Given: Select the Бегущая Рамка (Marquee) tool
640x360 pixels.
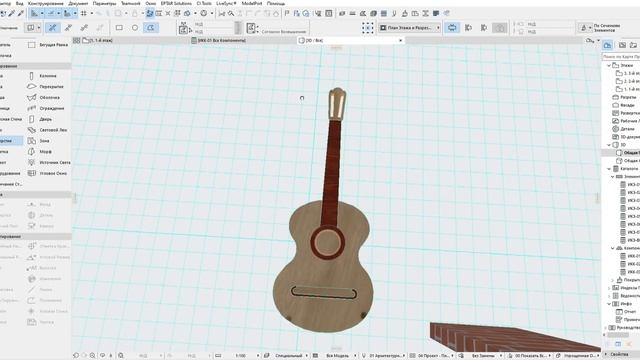Looking at the screenshot, I should point(48,45).
